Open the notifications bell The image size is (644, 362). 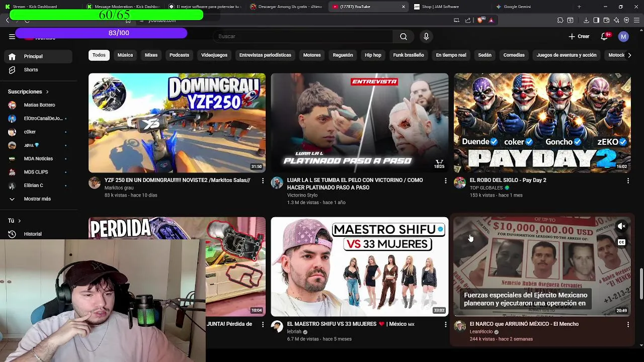(x=605, y=36)
